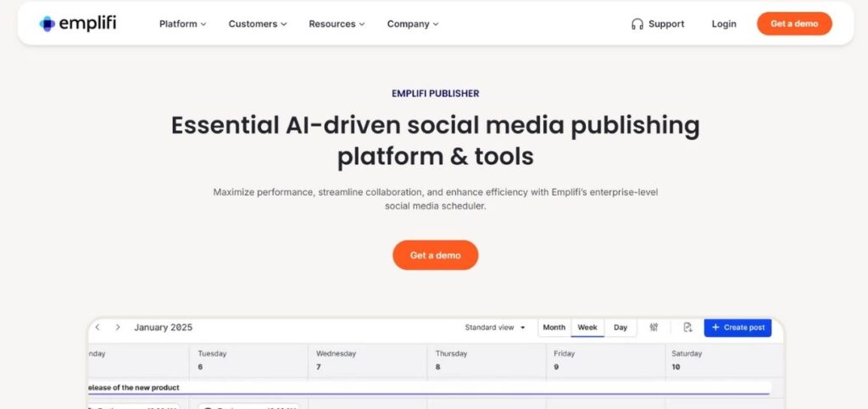Viewport: 868px width, 409px height.
Task: Open the Standard view dropdown
Action: click(x=495, y=327)
